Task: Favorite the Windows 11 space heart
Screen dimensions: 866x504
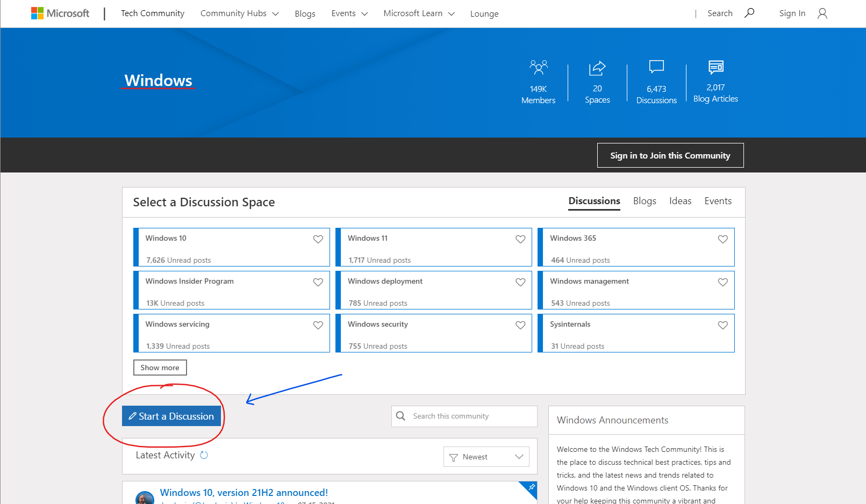Action: 520,239
